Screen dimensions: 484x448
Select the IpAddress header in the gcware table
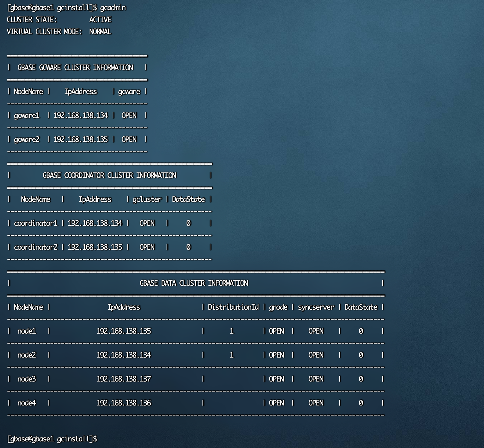(81, 92)
